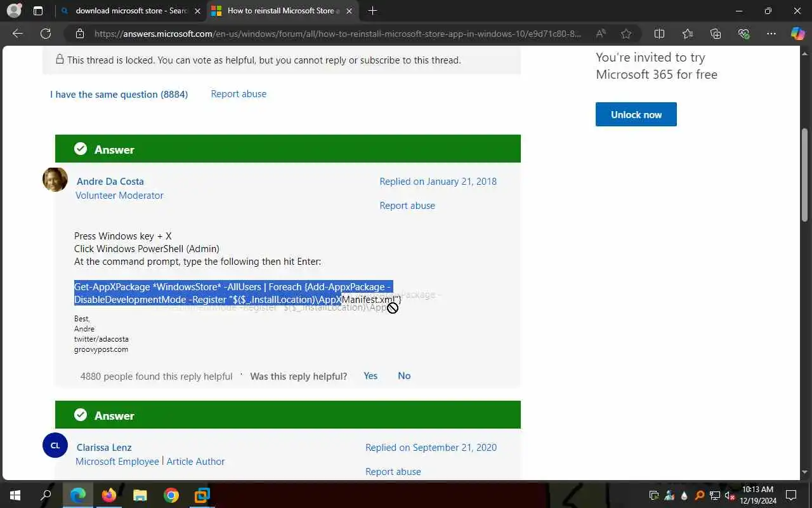The width and height of the screenshot is (812, 508).
Task: Close the 'How to reinstall Microsoft Store' tab
Action: [349, 11]
